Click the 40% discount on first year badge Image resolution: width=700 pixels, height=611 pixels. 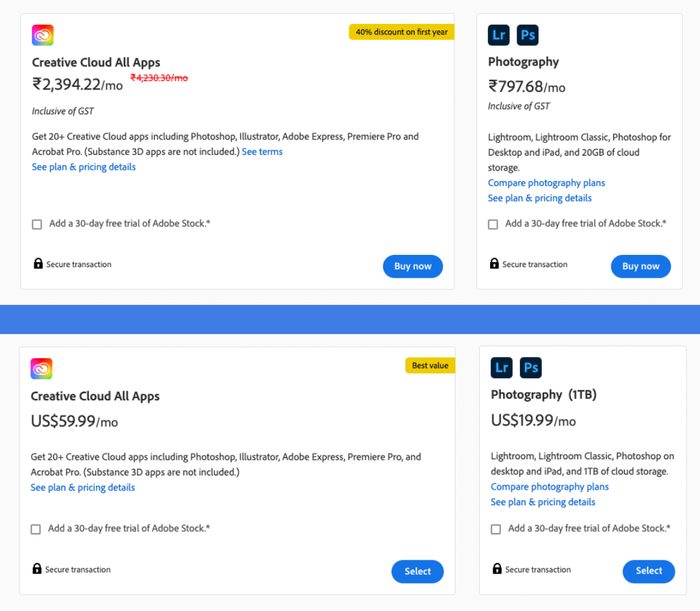coord(401,32)
